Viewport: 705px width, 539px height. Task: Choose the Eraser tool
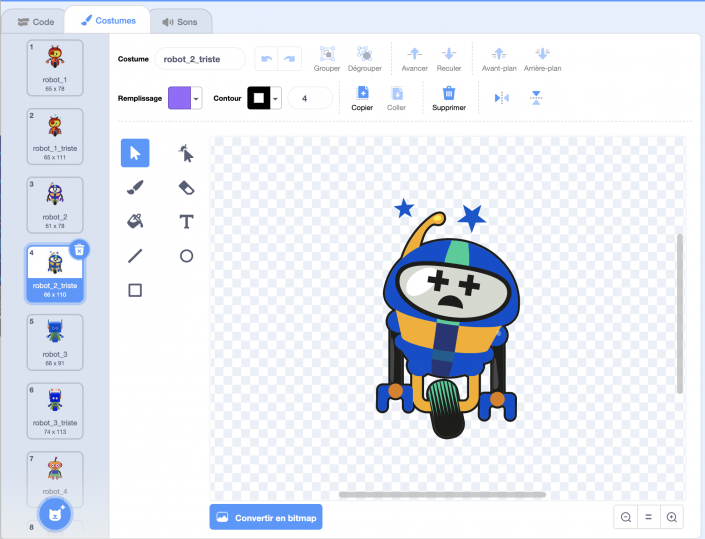tap(186, 187)
